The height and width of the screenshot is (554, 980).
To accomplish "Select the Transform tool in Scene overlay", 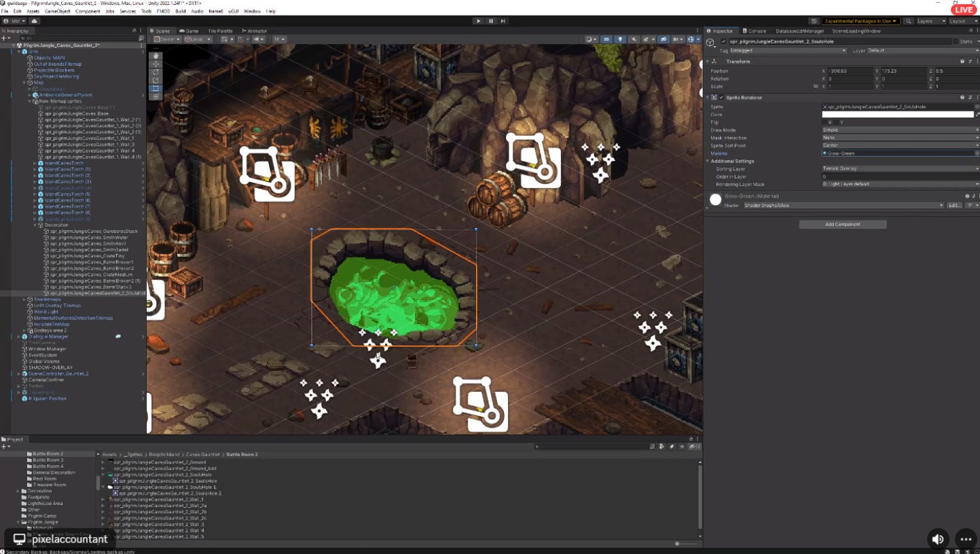I will click(x=156, y=96).
